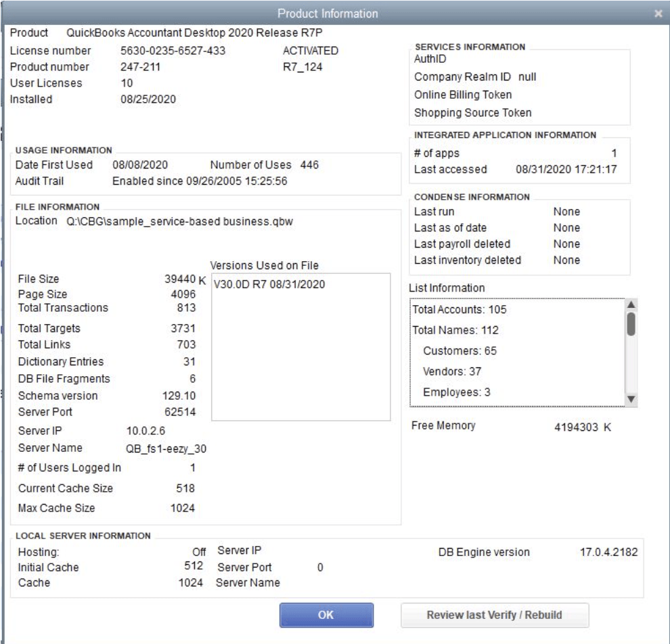Click the Last run None value

tap(566, 212)
